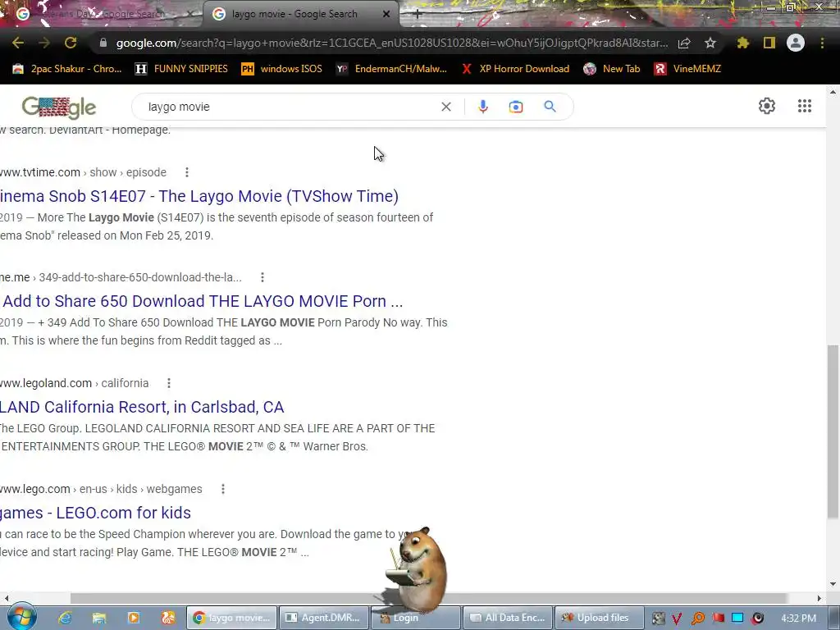This screenshot has height=630, width=840.
Task: Go back to the previous page
Action: [18, 43]
